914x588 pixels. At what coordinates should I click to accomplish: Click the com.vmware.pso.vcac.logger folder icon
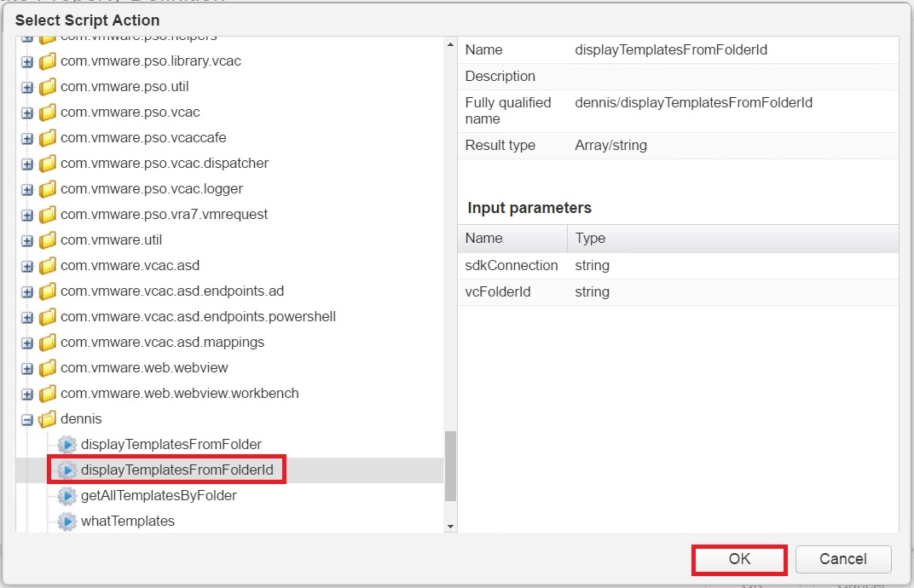tap(47, 189)
